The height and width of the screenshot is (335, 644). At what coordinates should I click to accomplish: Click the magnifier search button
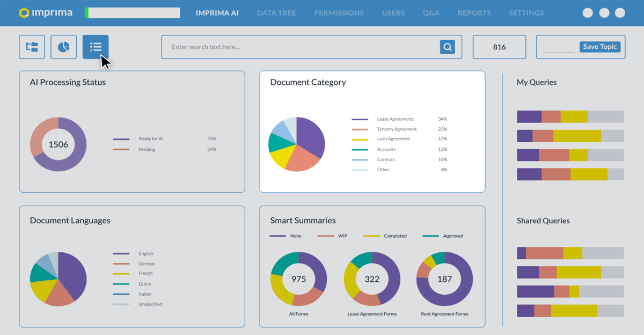click(x=447, y=47)
